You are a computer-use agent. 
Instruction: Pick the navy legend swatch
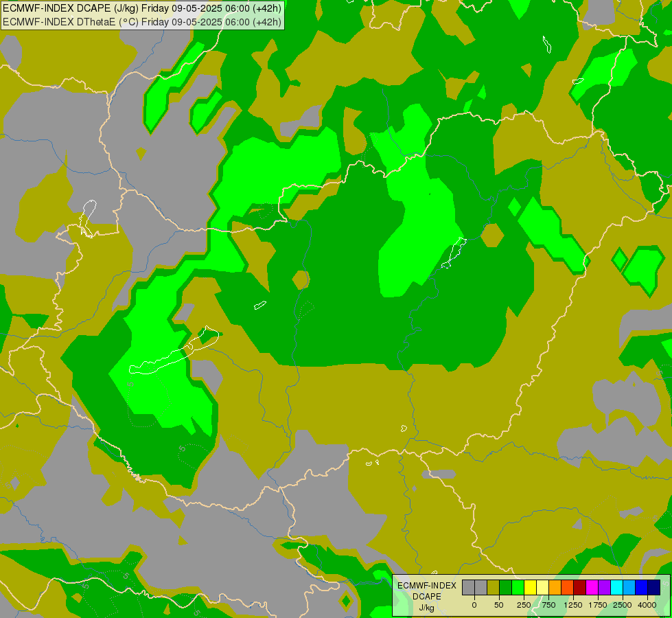[x=653, y=587]
